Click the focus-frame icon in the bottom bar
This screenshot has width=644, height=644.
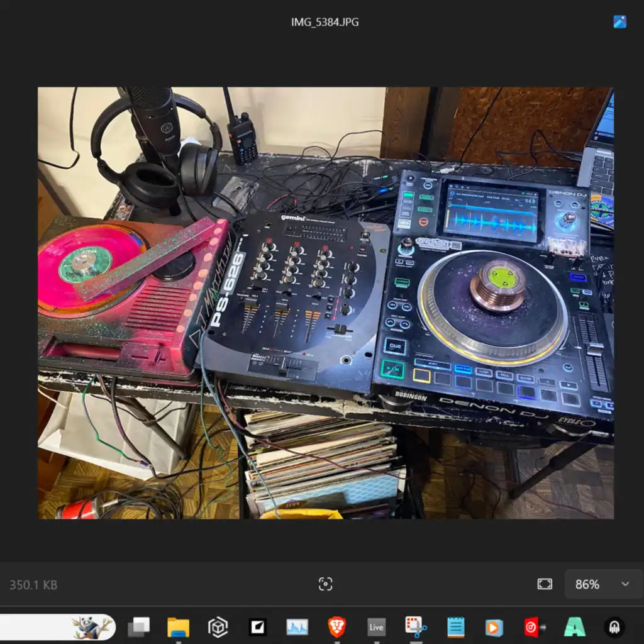[x=325, y=584]
